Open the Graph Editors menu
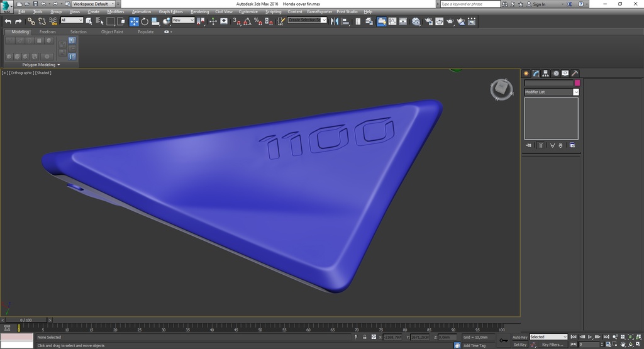The height and width of the screenshot is (349, 644). (171, 11)
